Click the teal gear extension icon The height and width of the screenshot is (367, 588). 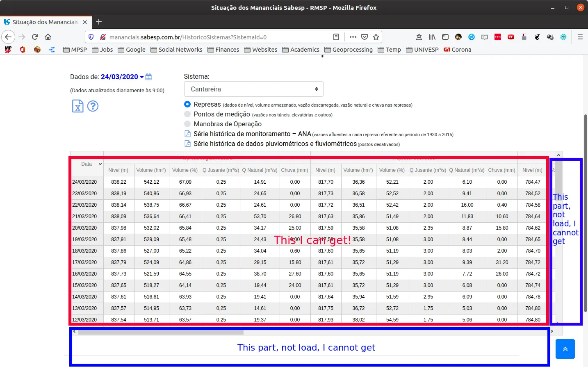563,37
